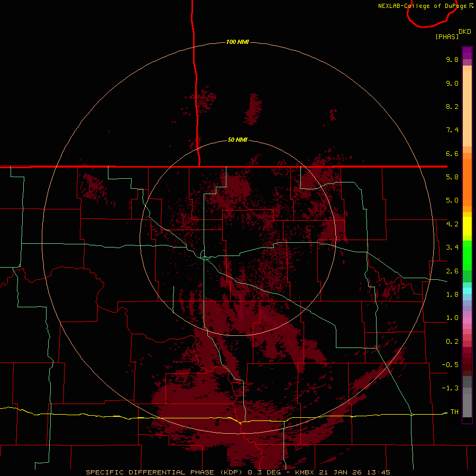Click the 1.8 scale value
Viewport: 476px width, 476px height.
452,295
